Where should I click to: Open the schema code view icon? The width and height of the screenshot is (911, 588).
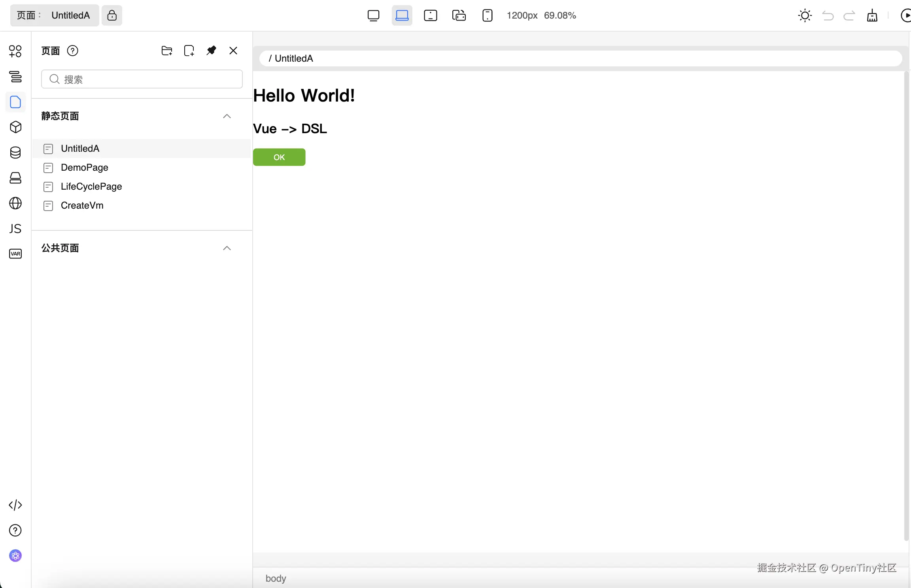coord(15,505)
